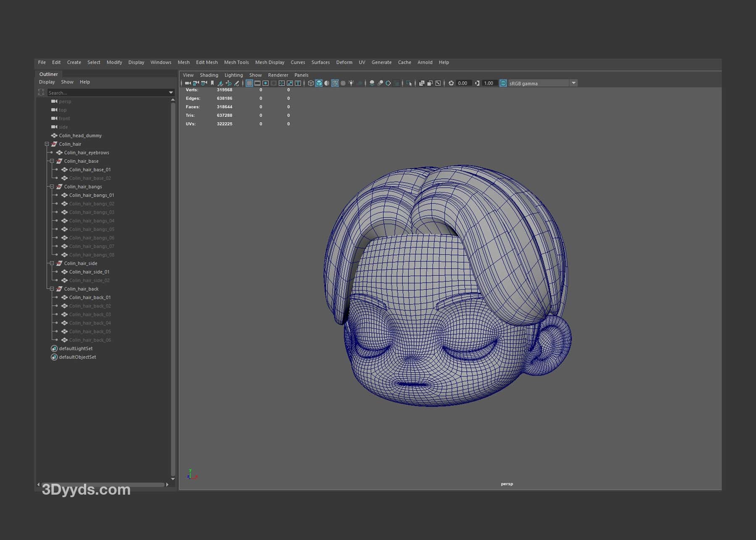Open the sRGB gamma dropdown
The width and height of the screenshot is (756, 540).
click(x=573, y=83)
